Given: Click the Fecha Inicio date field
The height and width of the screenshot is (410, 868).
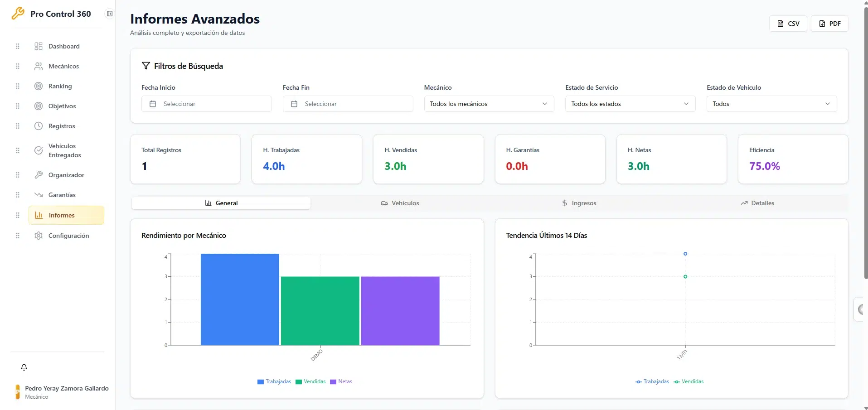Looking at the screenshot, I should [206, 104].
